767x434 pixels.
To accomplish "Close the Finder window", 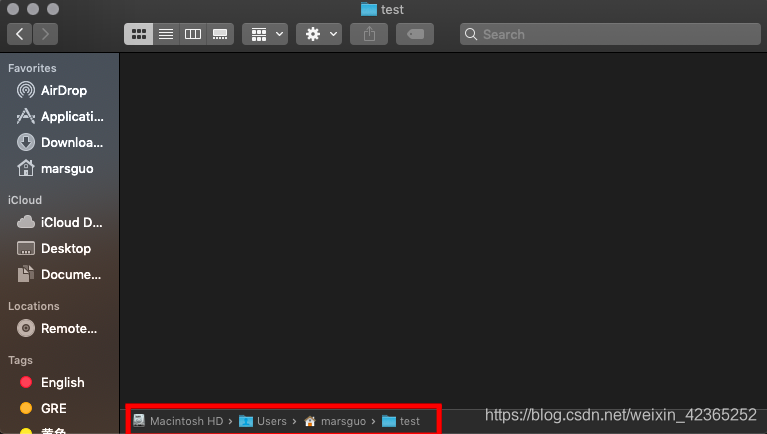I will pyautogui.click(x=13, y=9).
